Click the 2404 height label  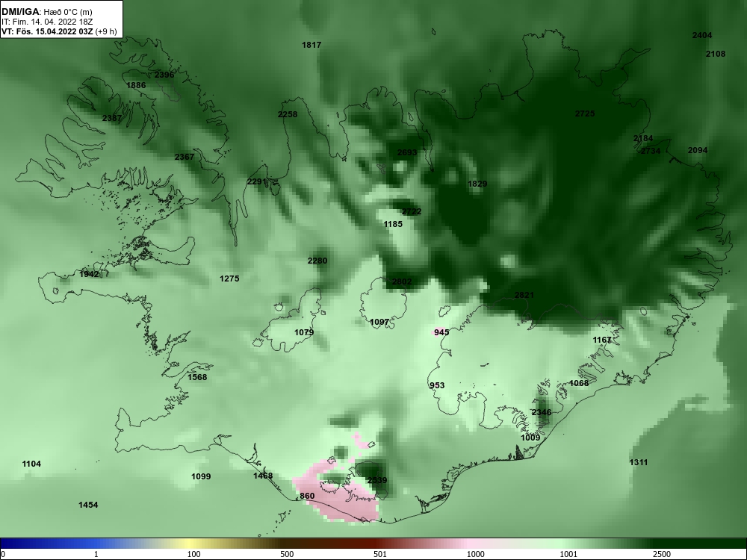point(702,35)
